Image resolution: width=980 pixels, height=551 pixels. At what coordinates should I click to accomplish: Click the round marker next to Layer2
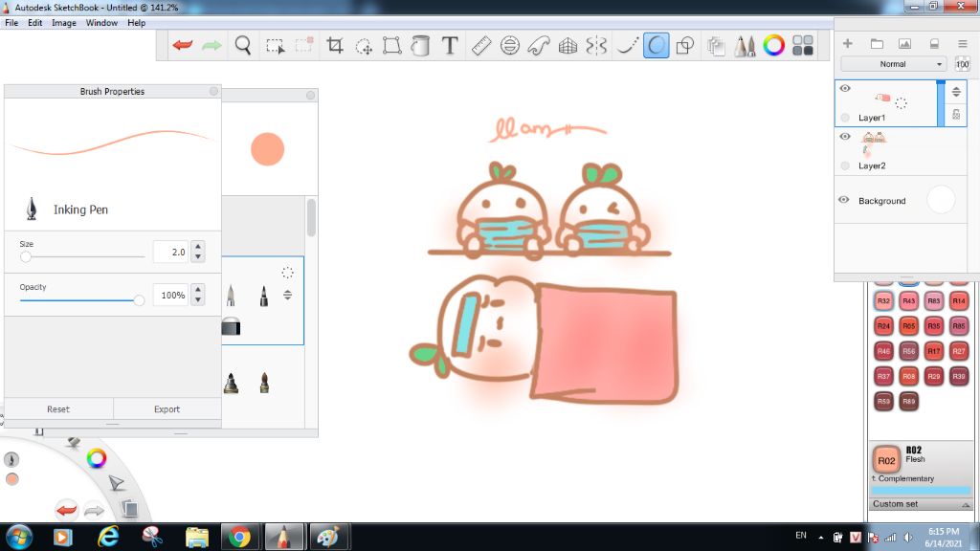(845, 165)
